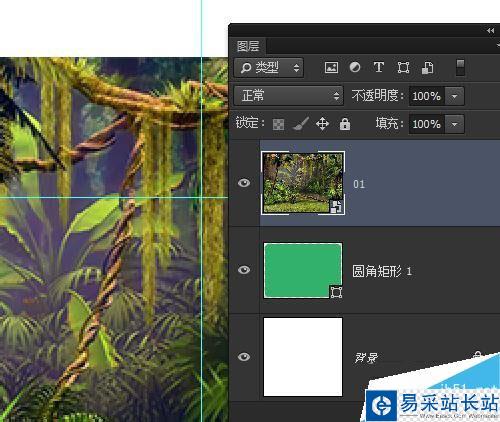Lock transparent pixels checkerboard icon
The image size is (500, 422).
[x=278, y=124]
